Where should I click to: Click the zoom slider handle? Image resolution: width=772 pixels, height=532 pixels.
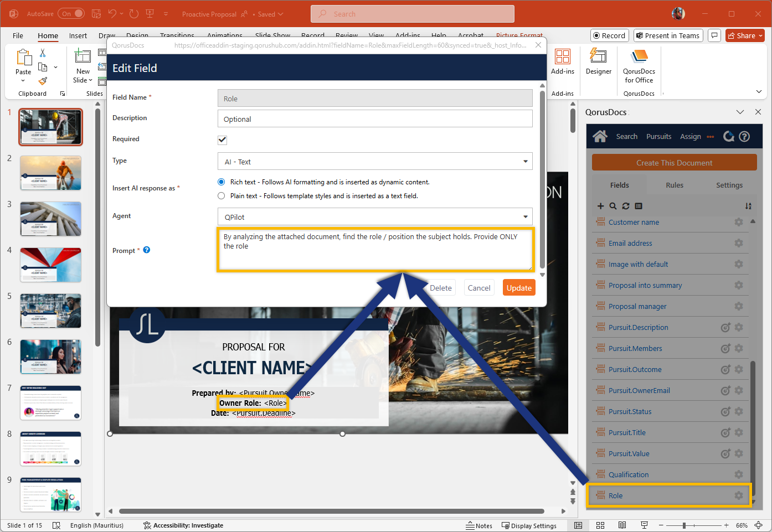click(684, 525)
